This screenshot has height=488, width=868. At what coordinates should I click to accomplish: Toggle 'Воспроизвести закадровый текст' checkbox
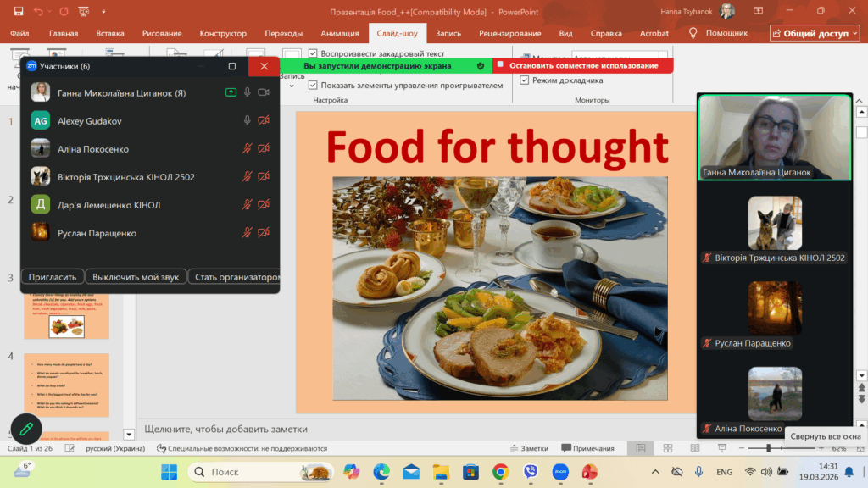coord(314,54)
